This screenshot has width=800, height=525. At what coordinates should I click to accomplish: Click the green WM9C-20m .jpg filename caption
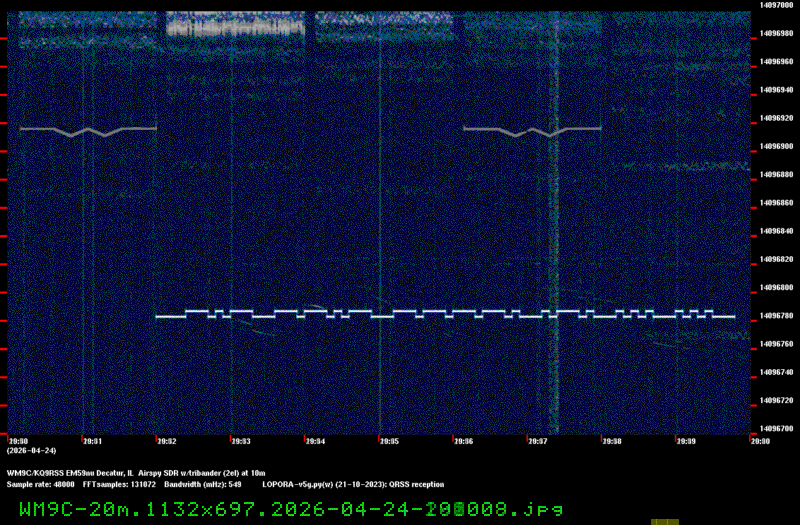pyautogui.click(x=291, y=509)
